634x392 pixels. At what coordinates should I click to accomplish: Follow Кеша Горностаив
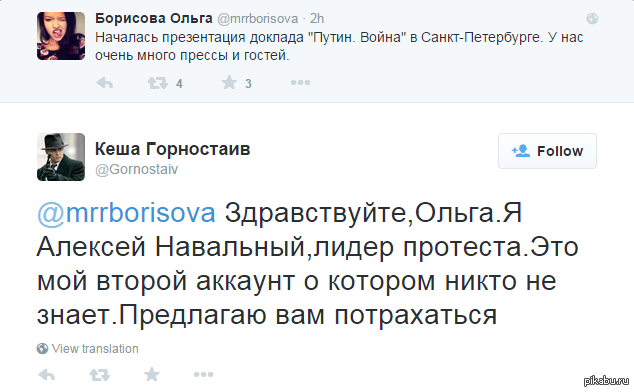coord(547,151)
